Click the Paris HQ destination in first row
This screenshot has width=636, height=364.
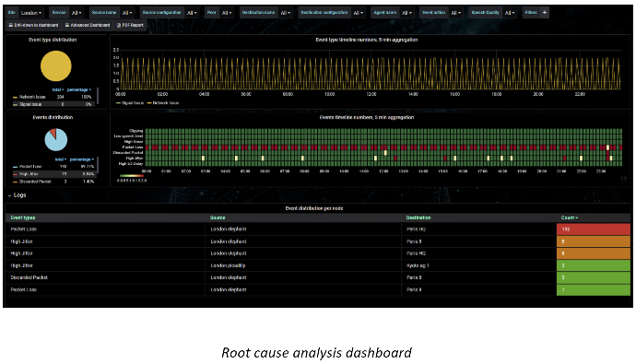416,229
